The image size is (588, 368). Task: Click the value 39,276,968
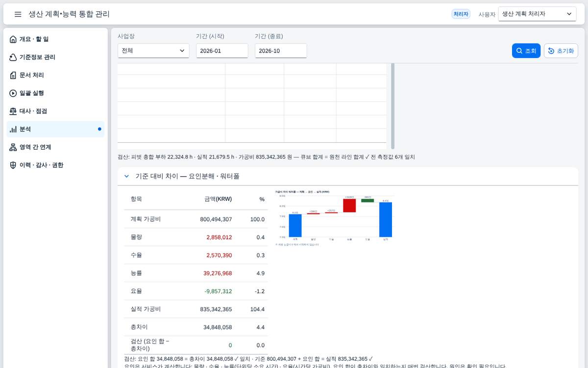(x=218, y=273)
